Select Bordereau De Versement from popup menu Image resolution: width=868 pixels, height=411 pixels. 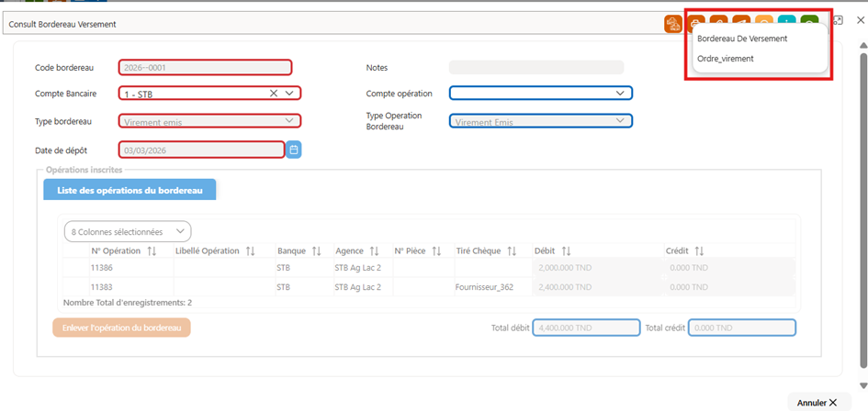tap(742, 39)
